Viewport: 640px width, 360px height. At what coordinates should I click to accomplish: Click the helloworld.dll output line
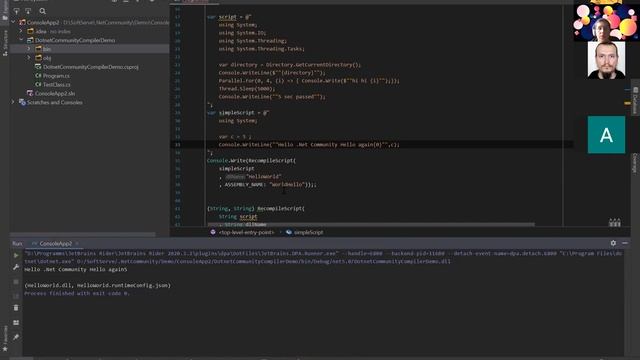coord(98,285)
